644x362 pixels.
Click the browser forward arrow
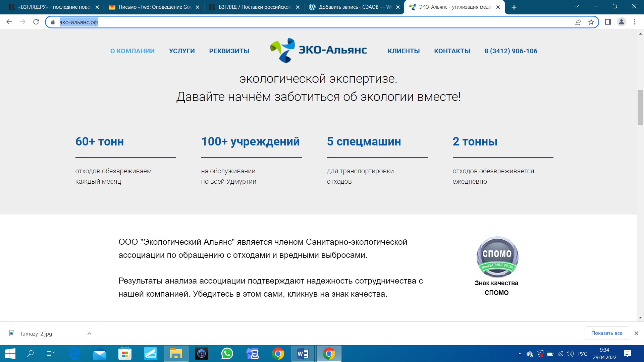click(x=22, y=22)
